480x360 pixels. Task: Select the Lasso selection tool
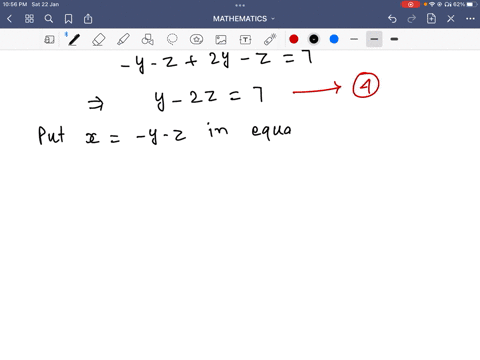(172, 40)
